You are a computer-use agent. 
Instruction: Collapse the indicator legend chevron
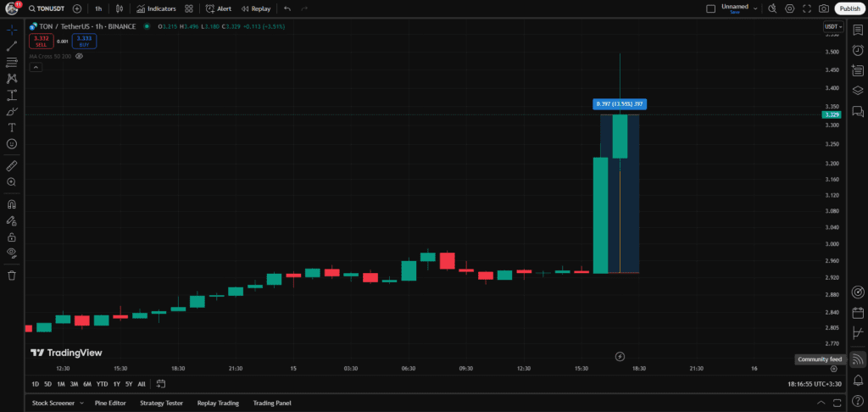pos(35,67)
